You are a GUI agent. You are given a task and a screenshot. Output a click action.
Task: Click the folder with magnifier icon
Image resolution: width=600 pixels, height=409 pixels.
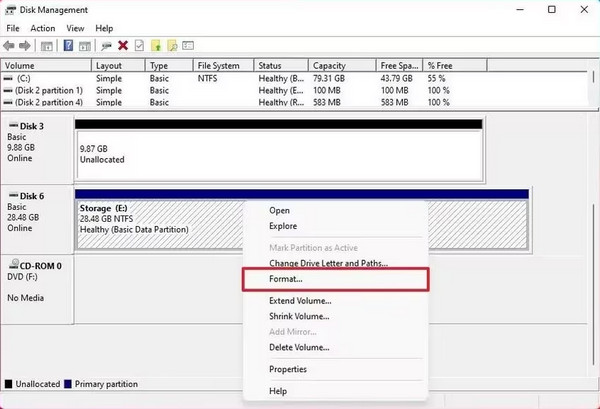tap(173, 46)
